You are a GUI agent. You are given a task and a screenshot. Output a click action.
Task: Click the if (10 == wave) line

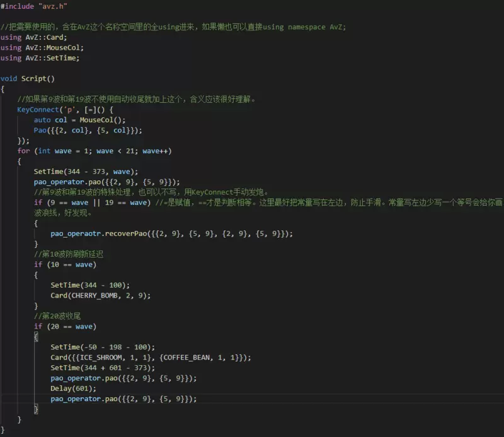coord(66,264)
